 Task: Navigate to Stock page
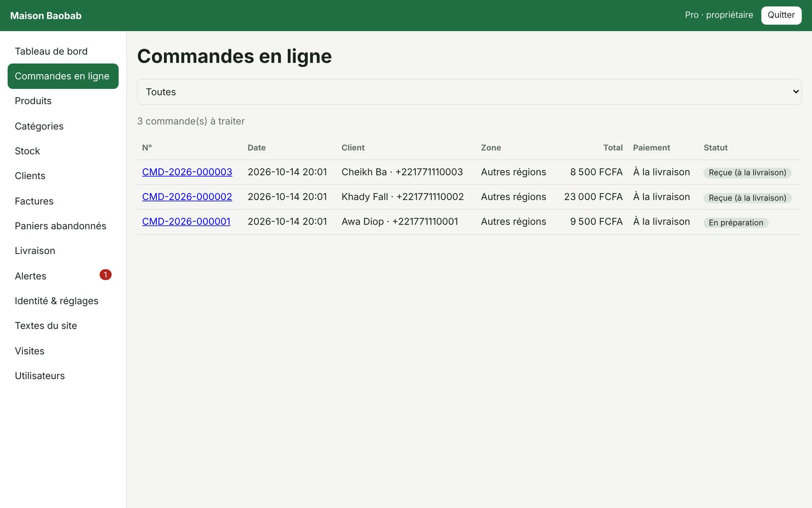[x=63, y=151]
